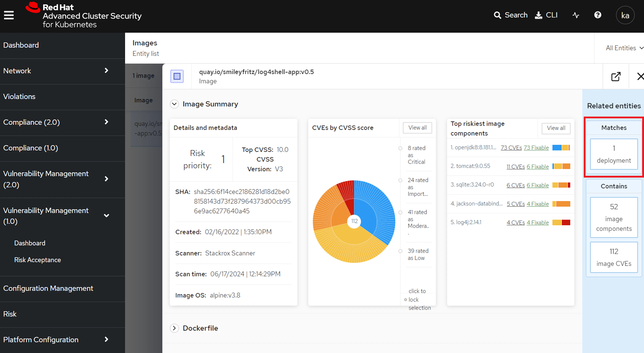Open the help question mark icon

coord(598,15)
